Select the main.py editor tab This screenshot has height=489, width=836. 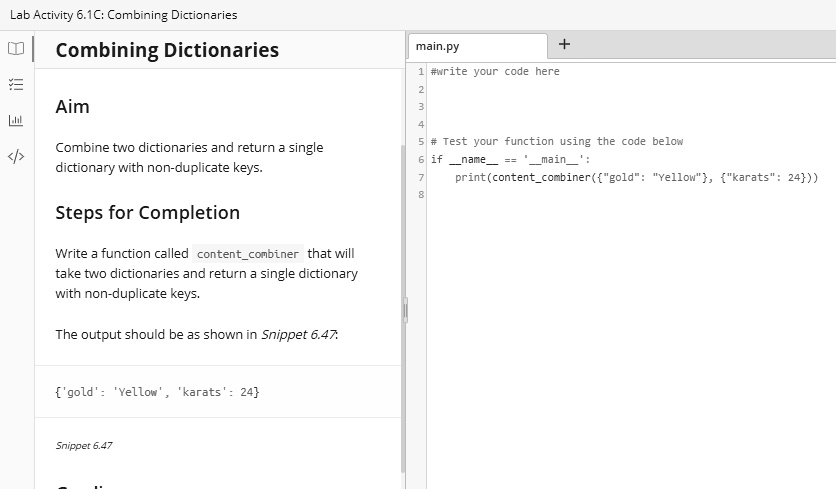(x=477, y=46)
